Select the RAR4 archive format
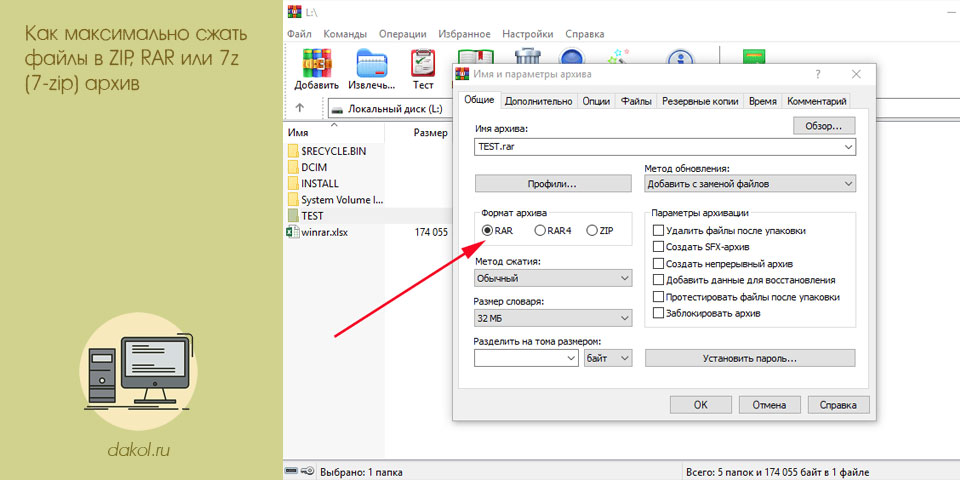This screenshot has width=960, height=480. point(539,231)
